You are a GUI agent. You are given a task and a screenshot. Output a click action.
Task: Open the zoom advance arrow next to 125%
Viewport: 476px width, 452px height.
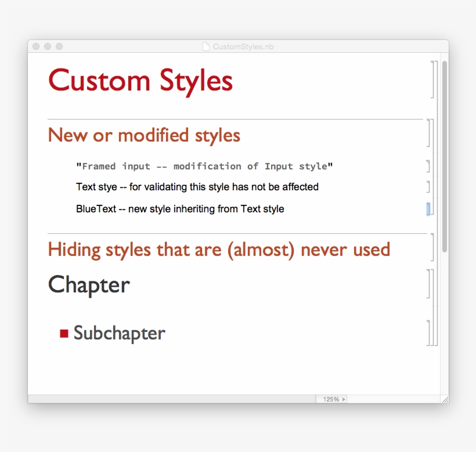click(344, 399)
